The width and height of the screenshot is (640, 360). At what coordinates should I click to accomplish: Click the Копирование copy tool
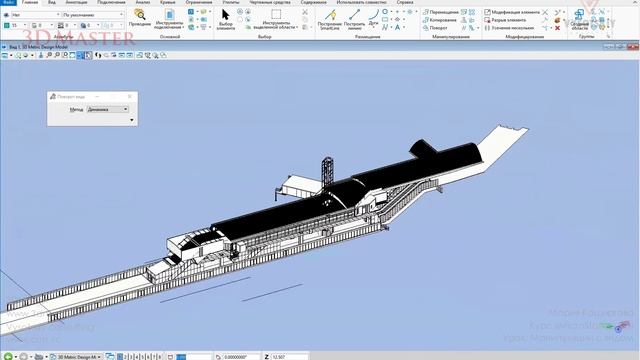440,20
